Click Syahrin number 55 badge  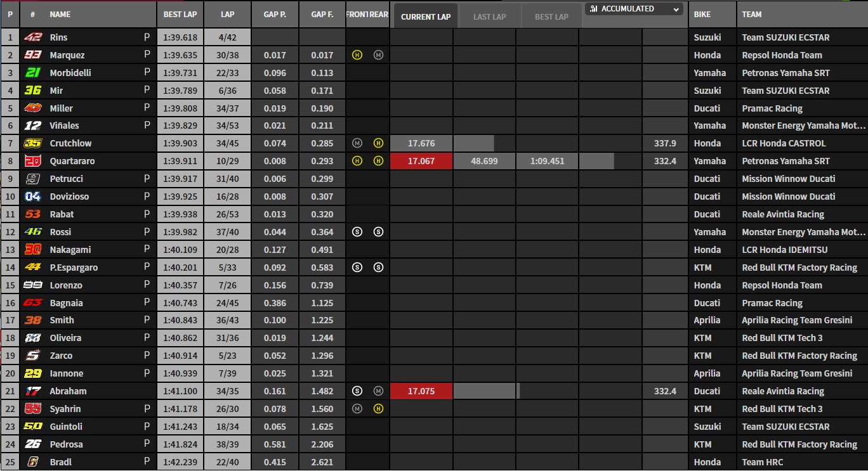click(x=32, y=409)
